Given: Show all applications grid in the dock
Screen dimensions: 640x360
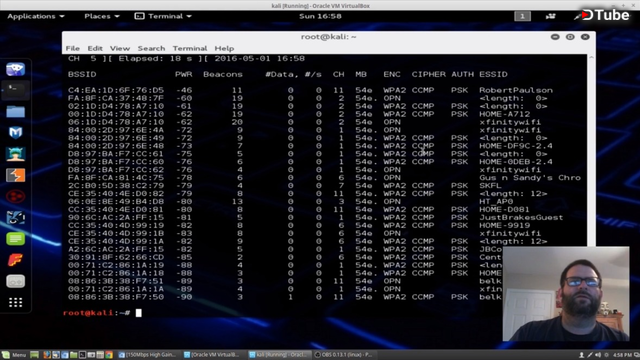Looking at the screenshot, I should click(x=16, y=302).
